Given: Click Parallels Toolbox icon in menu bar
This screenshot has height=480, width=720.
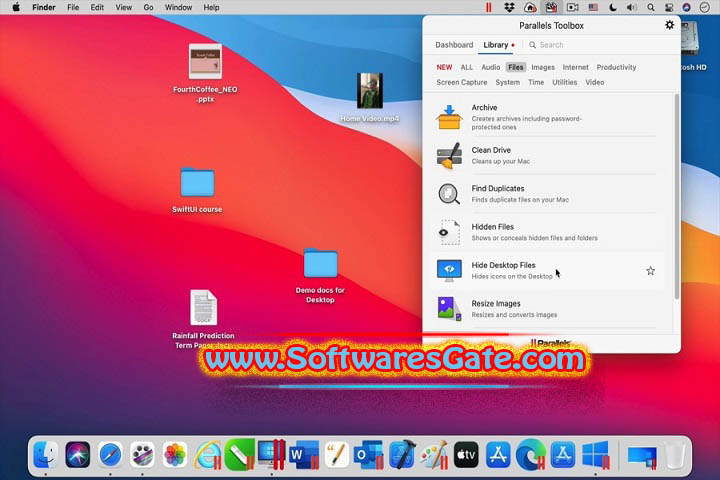Looking at the screenshot, I should click(551, 7).
